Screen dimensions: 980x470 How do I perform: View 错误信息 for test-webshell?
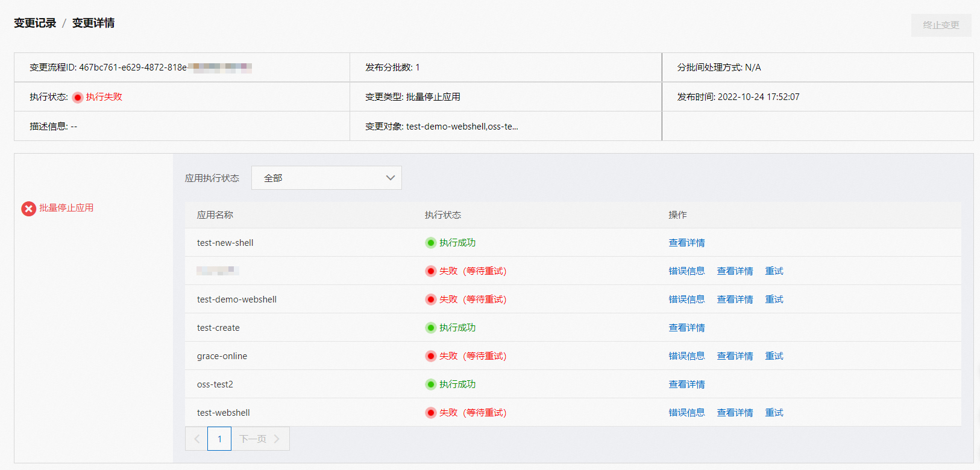tap(686, 413)
